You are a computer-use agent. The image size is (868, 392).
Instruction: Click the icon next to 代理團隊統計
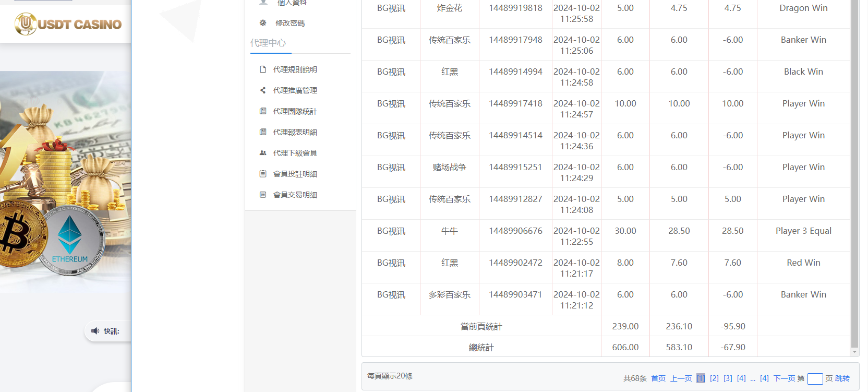pos(263,111)
